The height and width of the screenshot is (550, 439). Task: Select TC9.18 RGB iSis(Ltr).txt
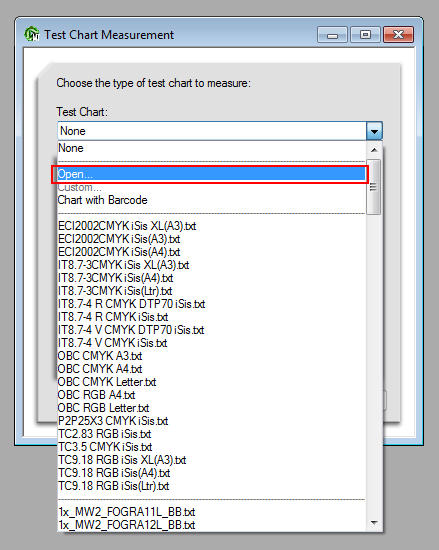click(211, 485)
